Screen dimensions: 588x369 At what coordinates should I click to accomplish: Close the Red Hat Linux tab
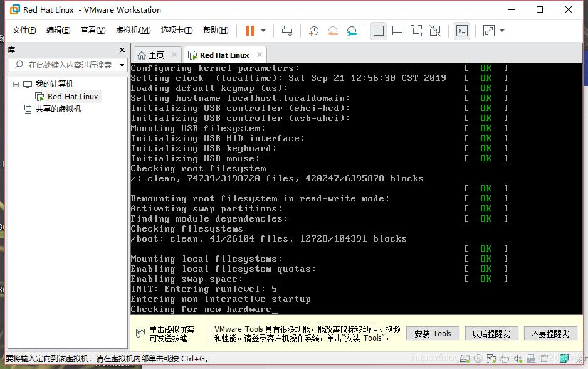[259, 55]
